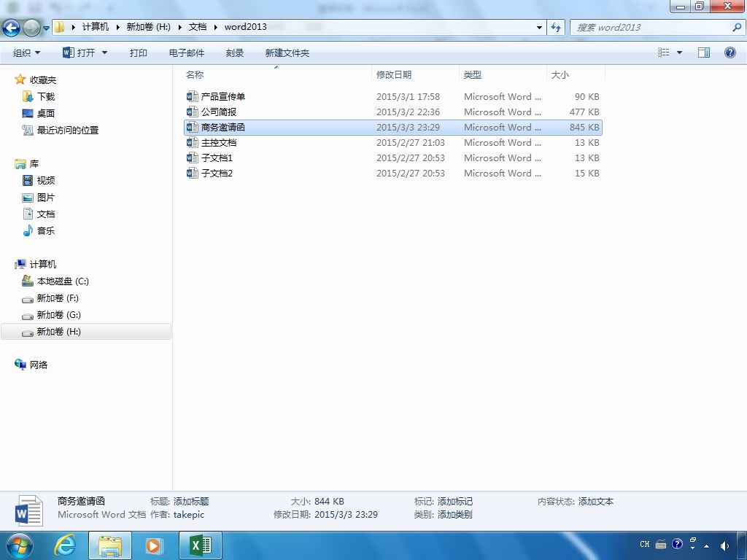Click 添加类别 in the details pane

point(455,515)
